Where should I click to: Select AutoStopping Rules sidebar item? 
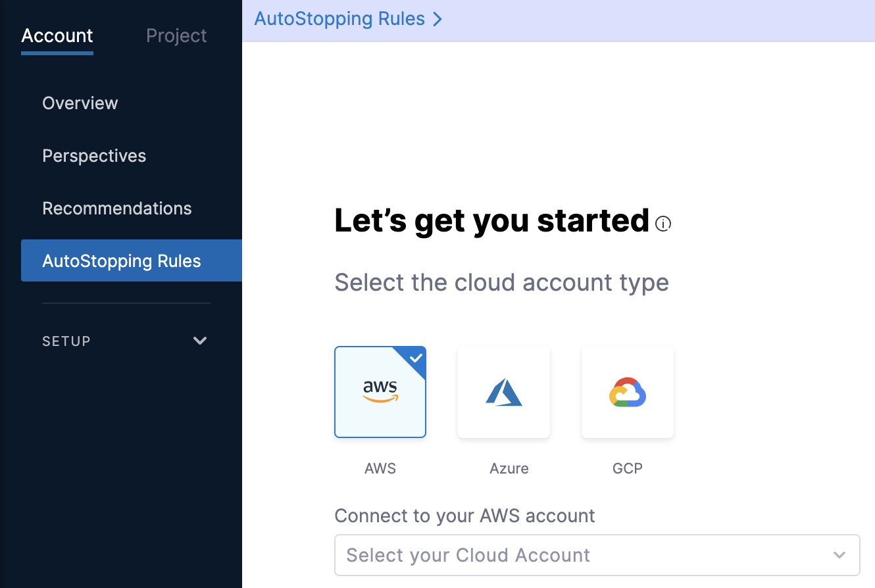pyautogui.click(x=132, y=260)
